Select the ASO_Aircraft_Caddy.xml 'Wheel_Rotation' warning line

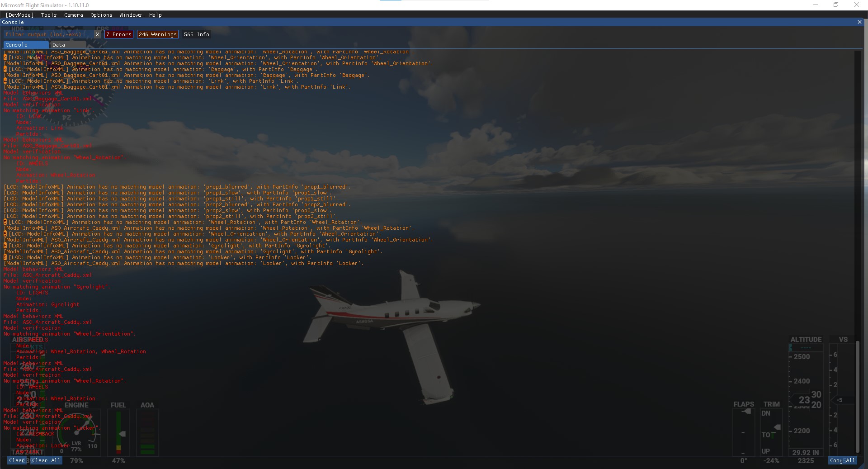tap(209, 228)
